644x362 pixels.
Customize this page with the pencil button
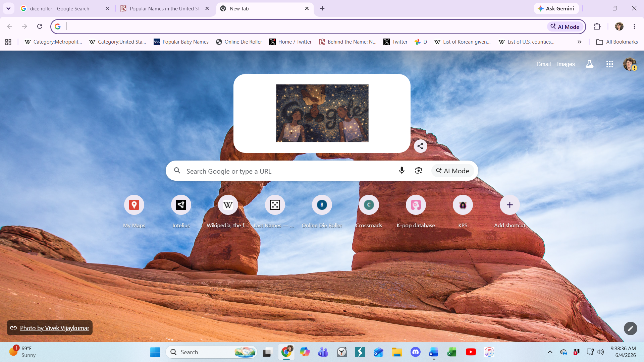pos(630,328)
